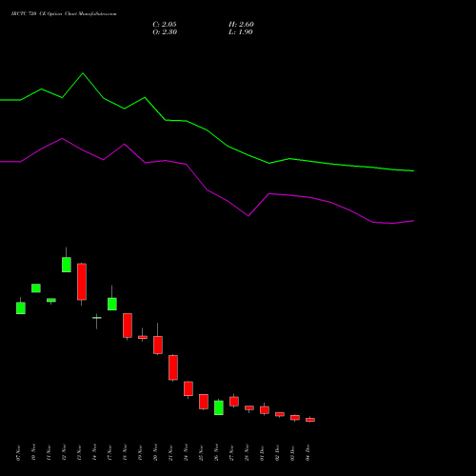Click the close price value C: 2.05
Image resolution: width=476 pixels, height=476 pixels.
[x=165, y=25]
